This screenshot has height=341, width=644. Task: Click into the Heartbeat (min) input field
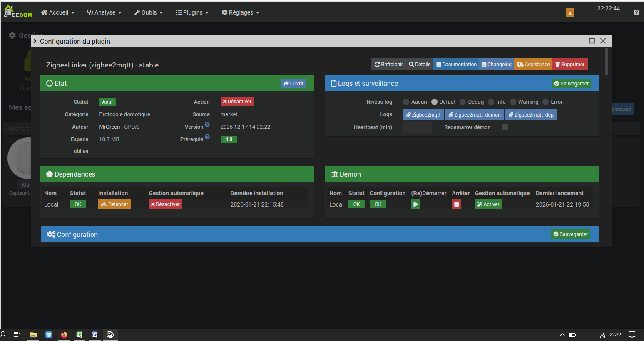coord(417,127)
